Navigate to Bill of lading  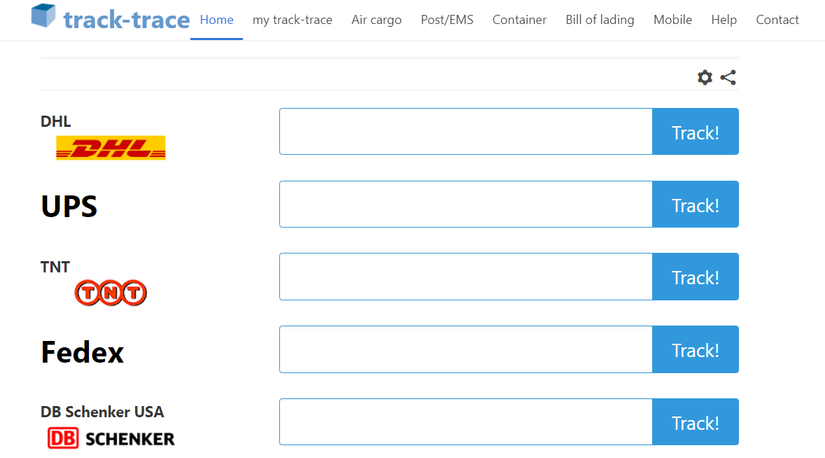pyautogui.click(x=599, y=20)
